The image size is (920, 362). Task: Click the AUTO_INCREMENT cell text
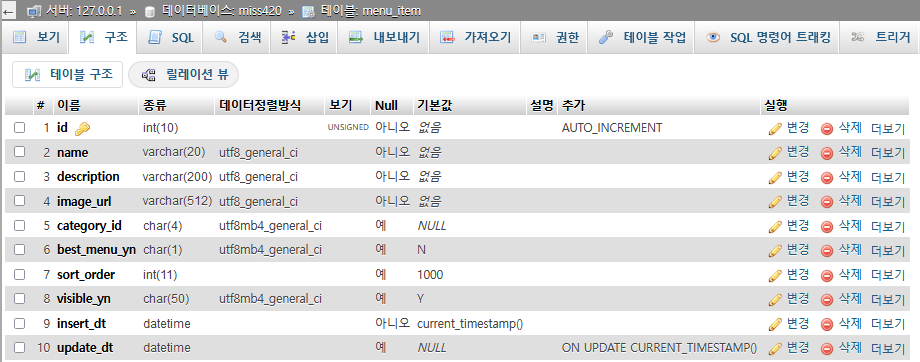[x=612, y=127]
